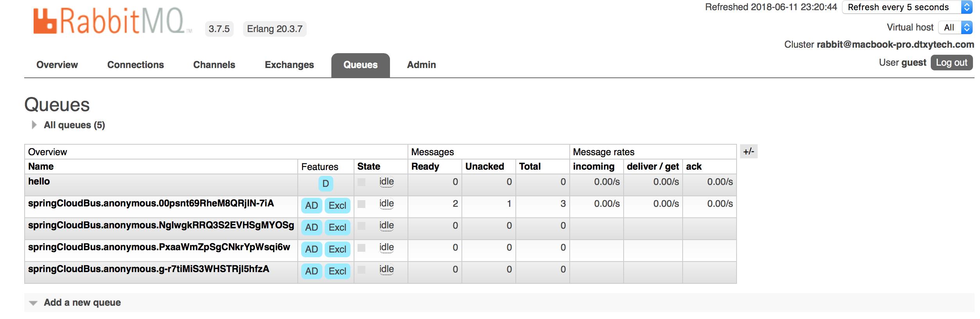980x319 pixels.
Task: Toggle table columns with the +/- button
Action: pos(749,152)
